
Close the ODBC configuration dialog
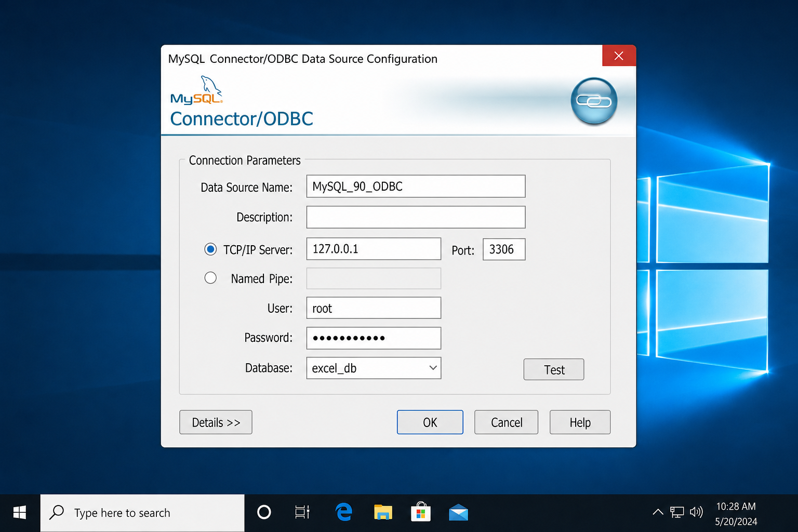pyautogui.click(x=619, y=56)
